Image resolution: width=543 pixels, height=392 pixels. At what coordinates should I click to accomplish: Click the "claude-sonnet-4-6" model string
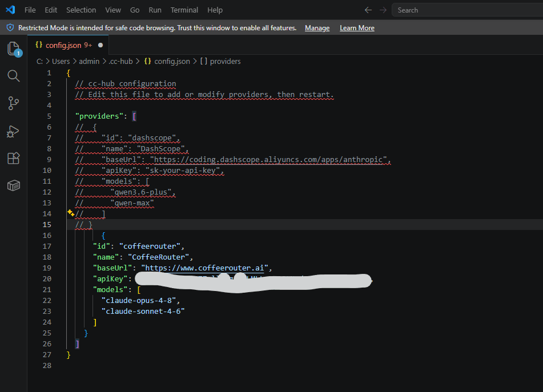143,312
